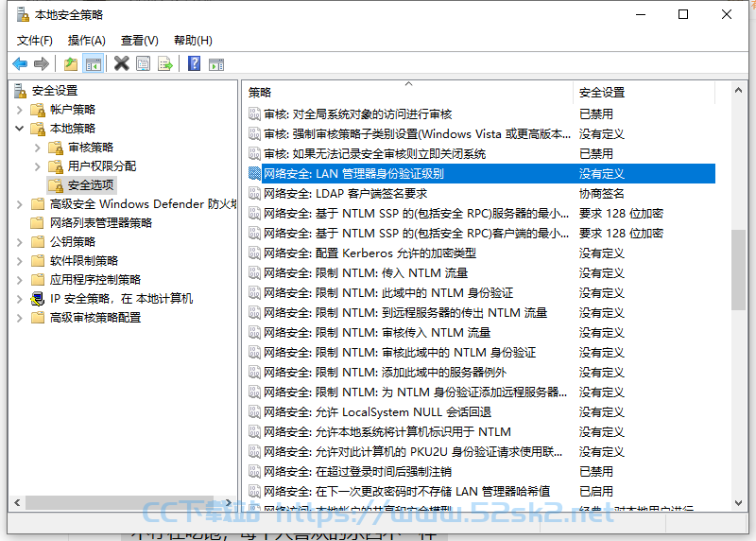
Task: Click the vertical scrollbar thumb in policy list
Action: (738, 270)
